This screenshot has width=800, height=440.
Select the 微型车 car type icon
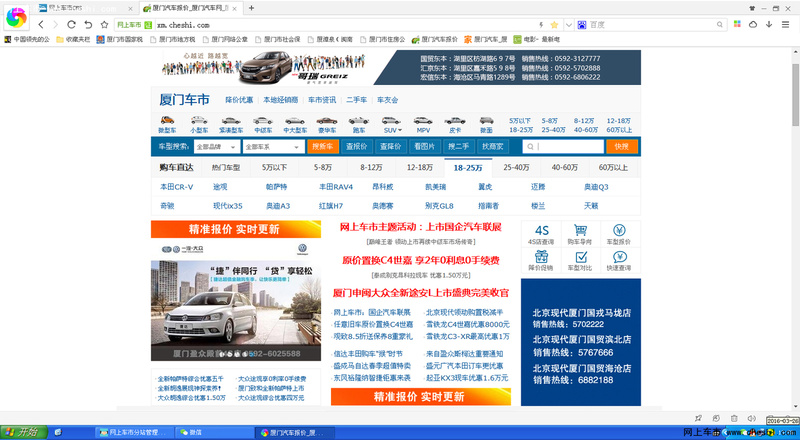coord(167,121)
